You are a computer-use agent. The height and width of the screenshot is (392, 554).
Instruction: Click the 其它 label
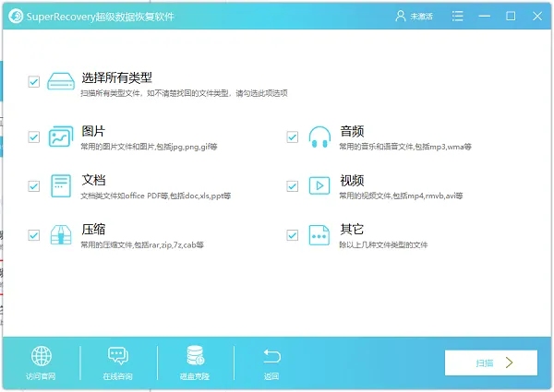352,229
